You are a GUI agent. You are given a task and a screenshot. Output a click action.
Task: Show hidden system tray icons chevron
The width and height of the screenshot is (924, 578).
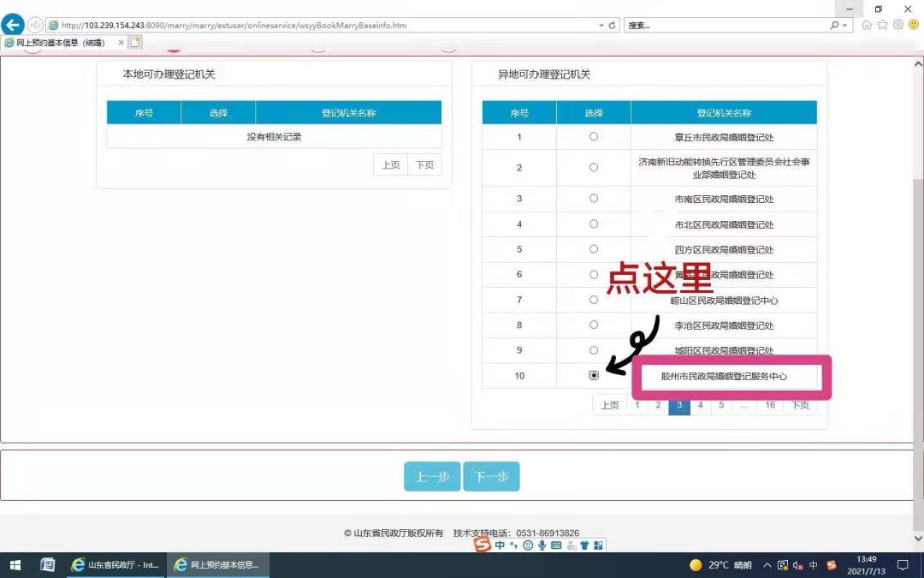click(767, 565)
